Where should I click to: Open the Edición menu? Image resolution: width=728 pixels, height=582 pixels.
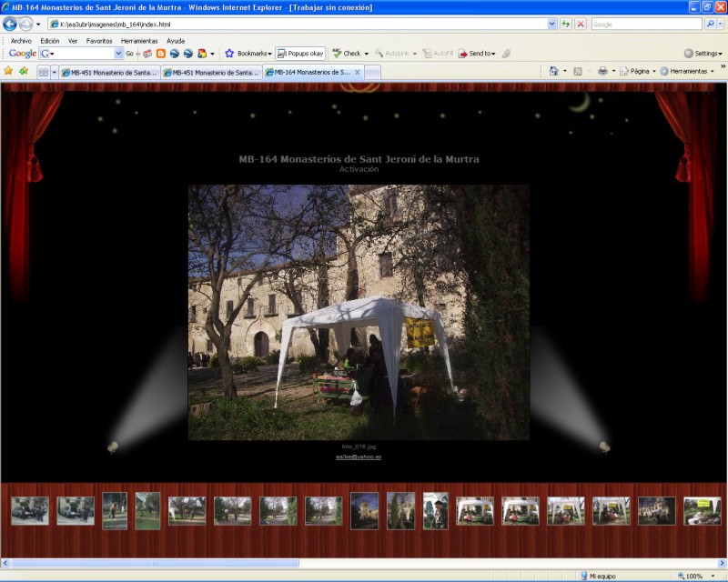click(x=50, y=41)
